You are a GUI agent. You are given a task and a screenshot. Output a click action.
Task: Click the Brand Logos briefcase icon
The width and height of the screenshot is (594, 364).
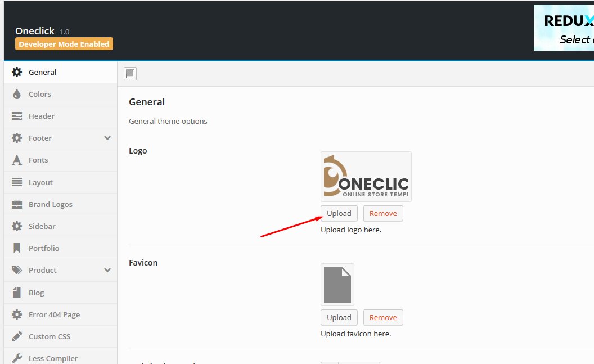coord(17,204)
